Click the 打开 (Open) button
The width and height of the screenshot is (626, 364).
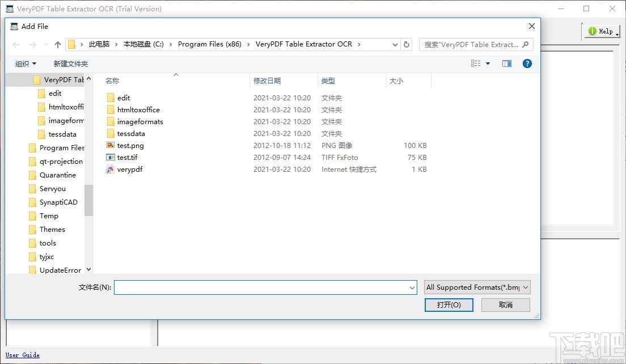[x=449, y=304]
